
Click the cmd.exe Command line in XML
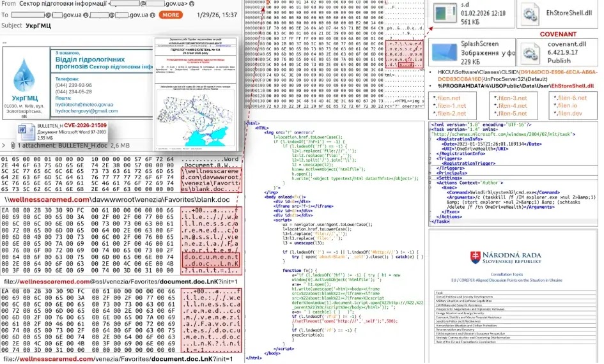point(504,192)
